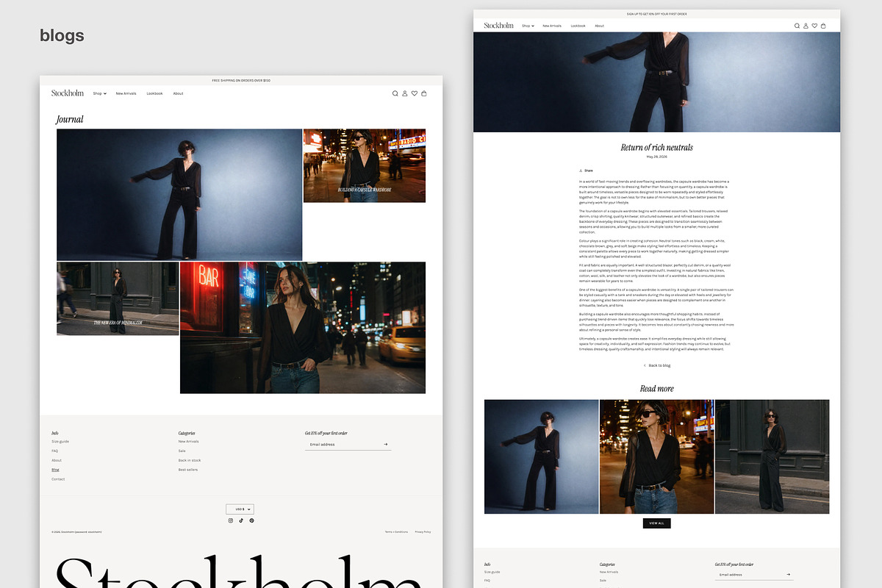Open shopping bag on Journal page header

424,93
